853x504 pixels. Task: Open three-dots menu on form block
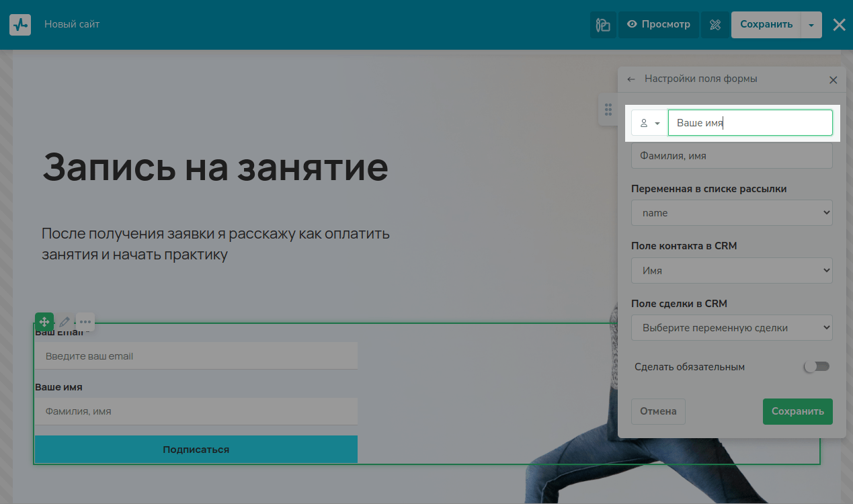85,322
